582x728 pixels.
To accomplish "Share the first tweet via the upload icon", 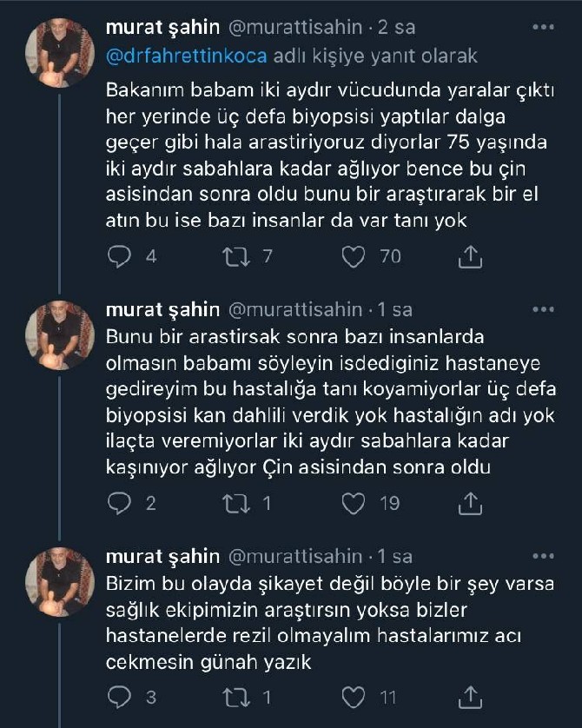I will (470, 255).
